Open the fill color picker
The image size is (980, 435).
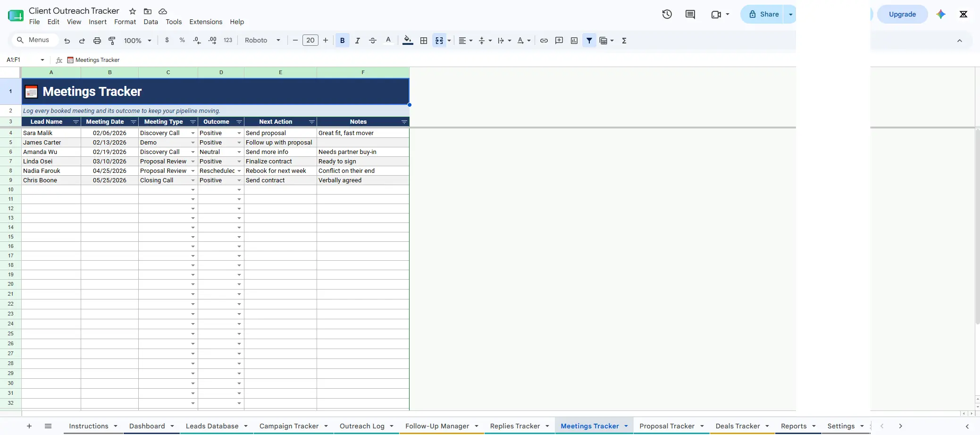point(408,41)
